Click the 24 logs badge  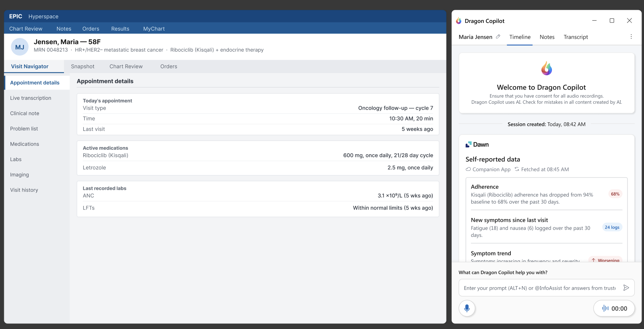click(x=612, y=227)
